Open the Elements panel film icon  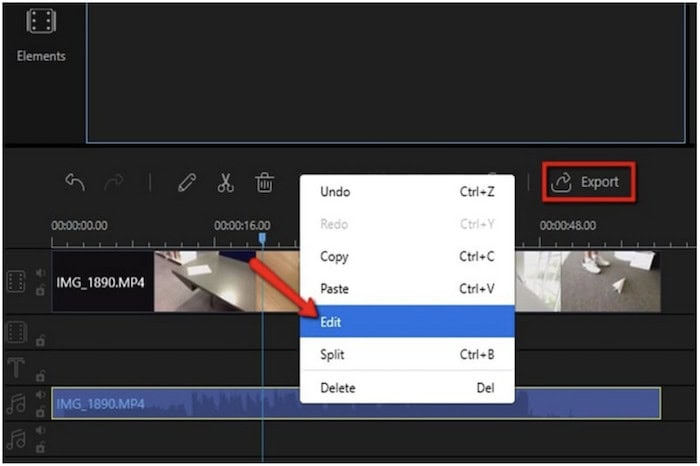41,21
